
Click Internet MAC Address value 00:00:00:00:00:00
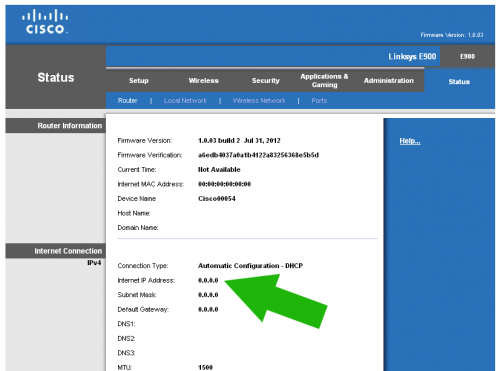point(224,184)
